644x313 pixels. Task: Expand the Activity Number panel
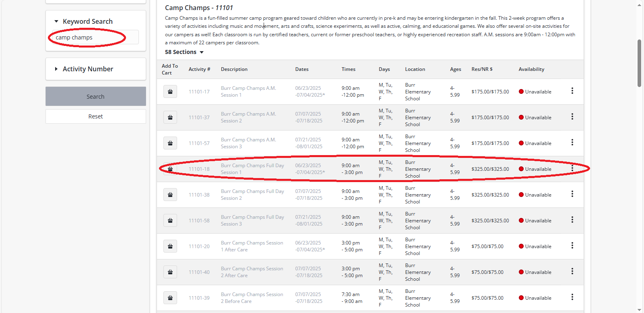[x=56, y=69]
